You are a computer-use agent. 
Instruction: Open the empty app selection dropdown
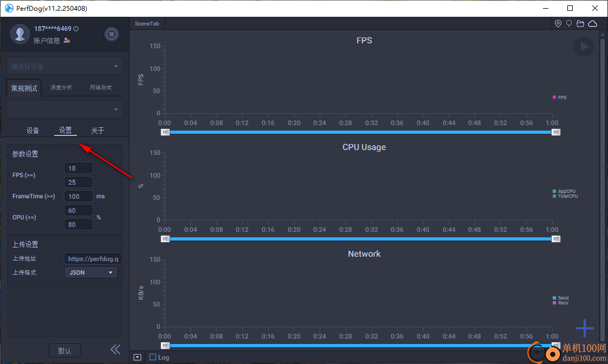point(64,109)
